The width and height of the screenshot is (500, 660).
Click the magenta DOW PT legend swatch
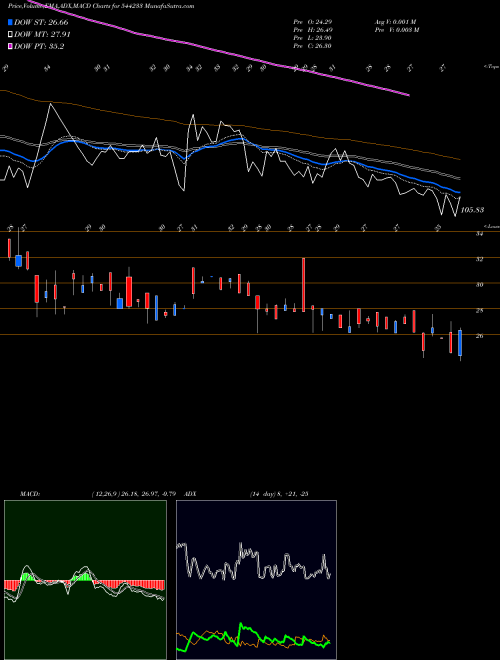[11, 46]
